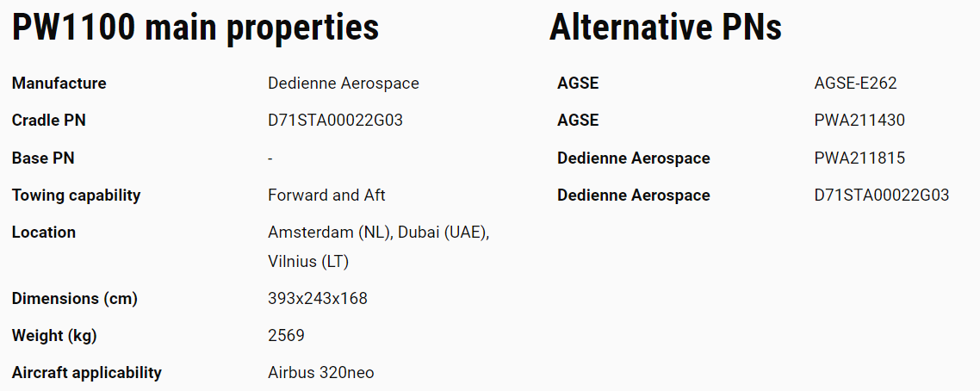Viewport: 980px width, 391px height.
Task: Click the Dimensions (cm) label
Action: pyautogui.click(x=74, y=299)
